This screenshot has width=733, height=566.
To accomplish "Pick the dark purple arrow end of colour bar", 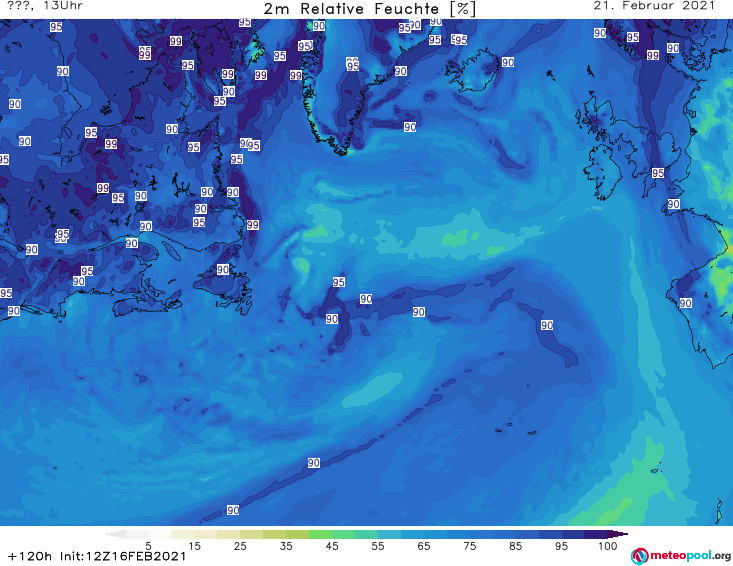I will point(618,534).
